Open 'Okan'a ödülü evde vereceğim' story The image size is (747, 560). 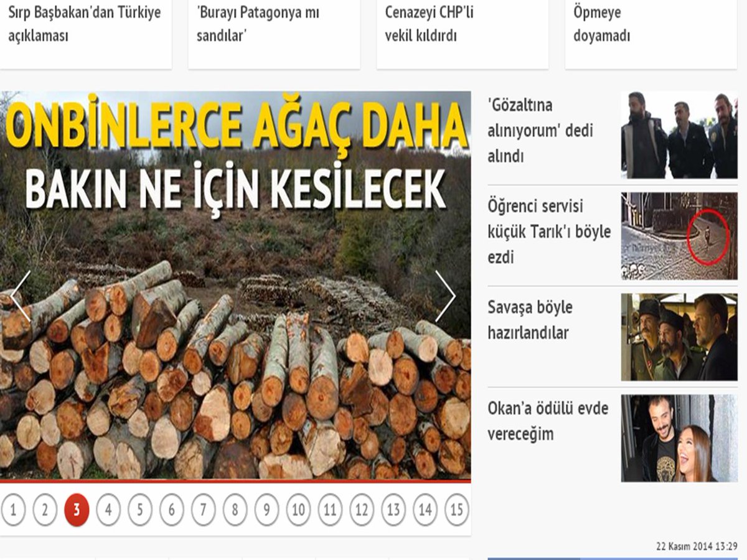(x=548, y=421)
